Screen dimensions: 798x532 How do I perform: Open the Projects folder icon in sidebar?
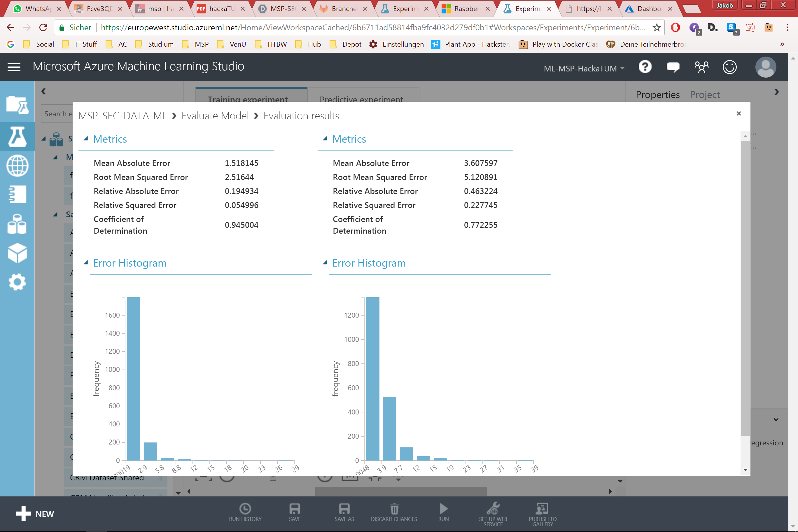[17, 105]
